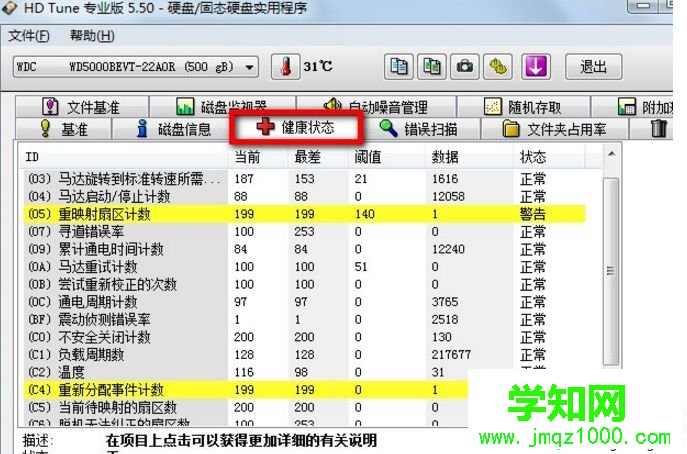Click data value 12058
This screenshot has height=454, width=687.
point(448,196)
